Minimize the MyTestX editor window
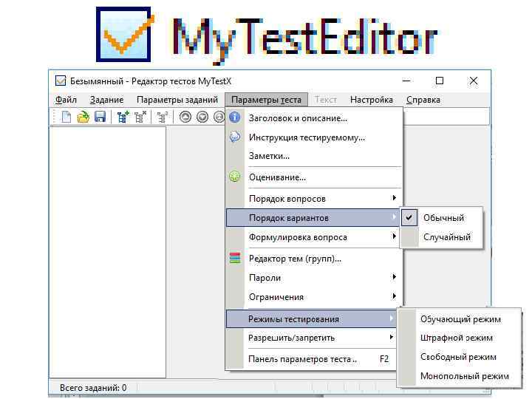The image size is (532, 399). pyautogui.click(x=406, y=81)
